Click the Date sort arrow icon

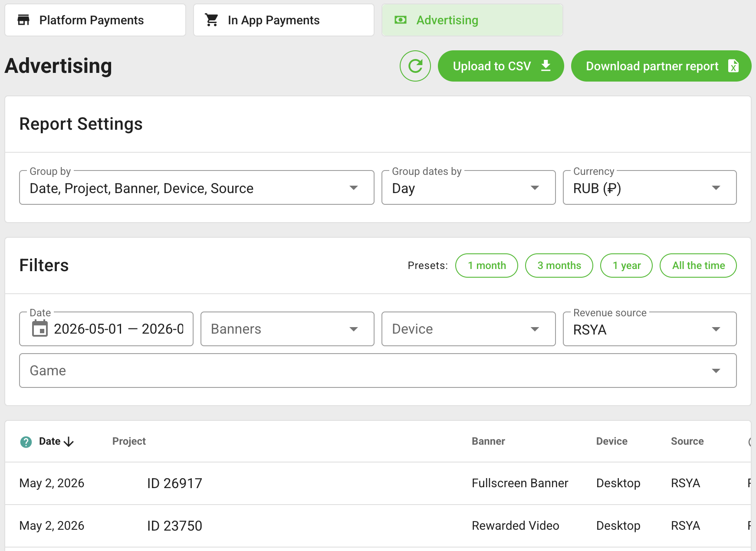[x=69, y=442]
